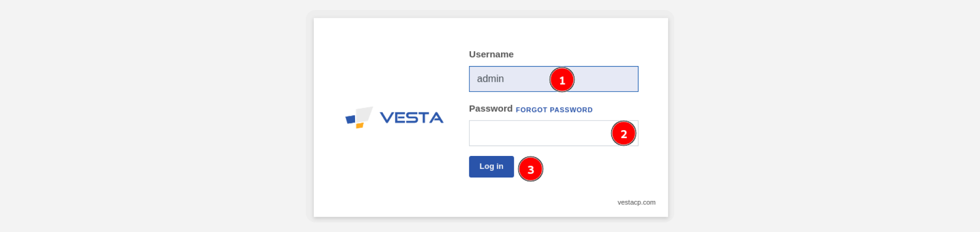Click the gray sail shape in Vesta logo
Screen dimensions: 980x232
pyautogui.click(x=365, y=114)
